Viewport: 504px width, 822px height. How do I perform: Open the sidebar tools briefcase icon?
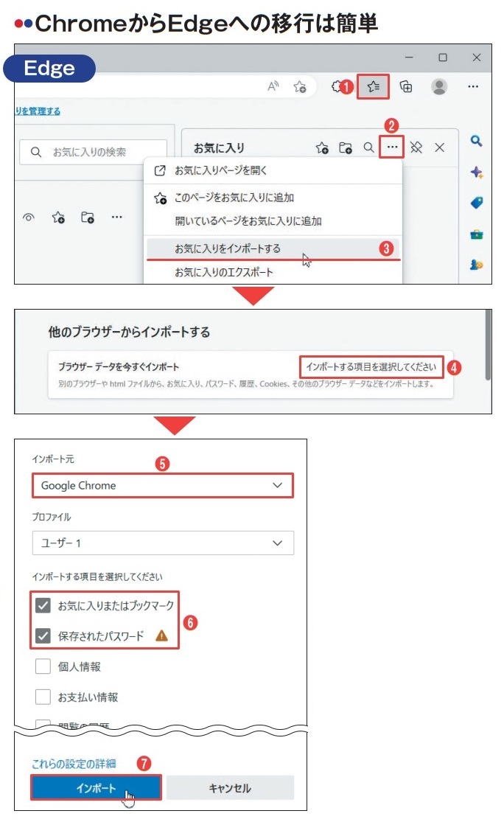pyautogui.click(x=476, y=234)
